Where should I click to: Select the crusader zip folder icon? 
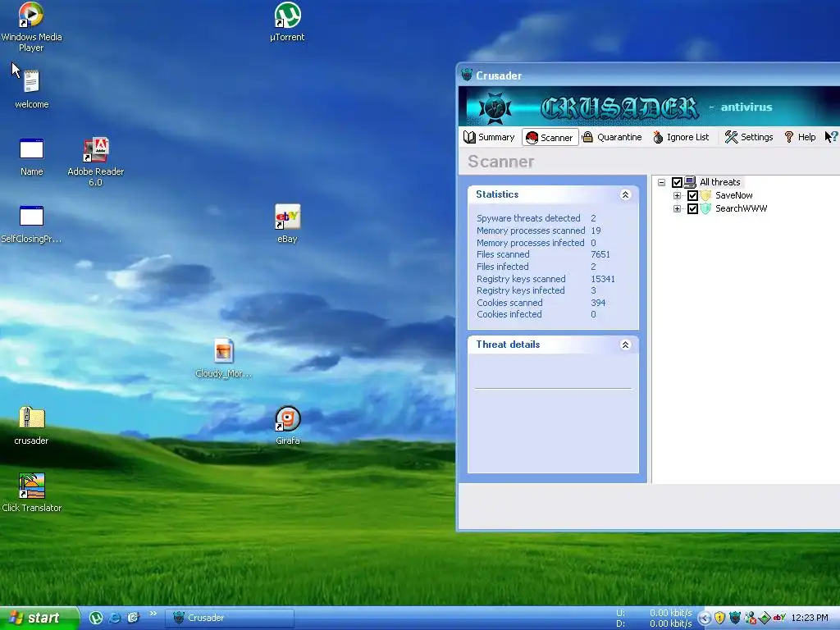32,426
